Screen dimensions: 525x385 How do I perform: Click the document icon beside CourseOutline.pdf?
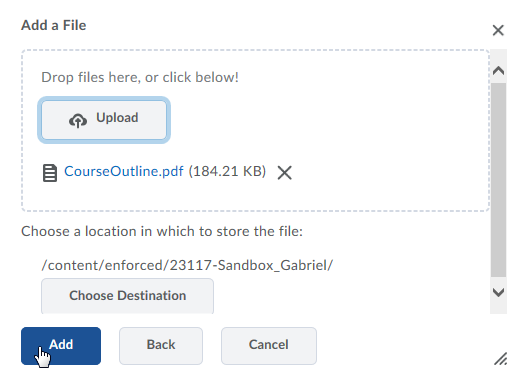point(50,173)
